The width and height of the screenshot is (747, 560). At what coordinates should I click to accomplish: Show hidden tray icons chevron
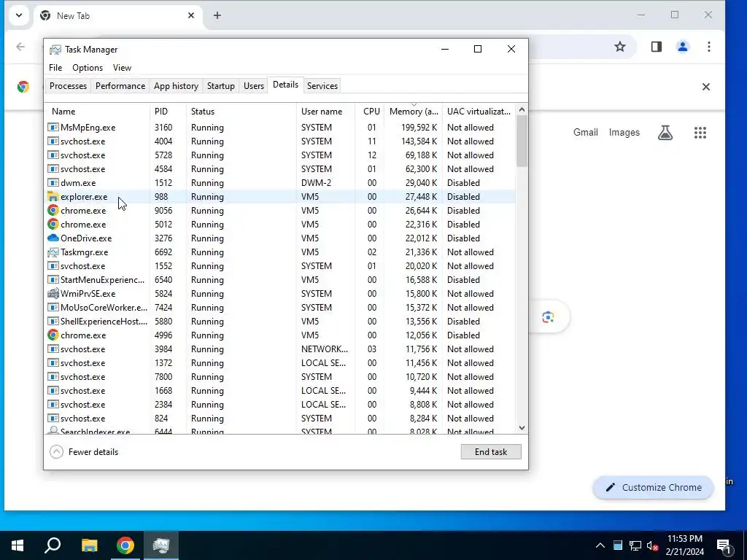600,545
